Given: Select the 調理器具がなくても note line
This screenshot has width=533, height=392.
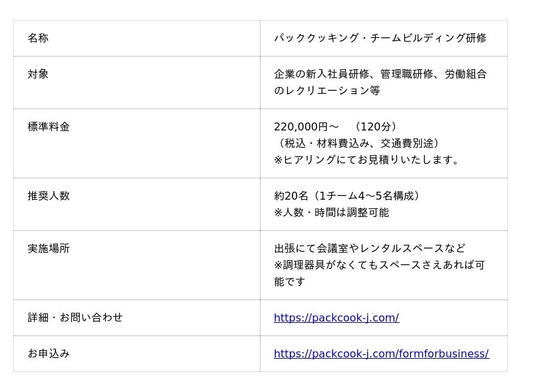Looking at the screenshot, I should point(379,266).
